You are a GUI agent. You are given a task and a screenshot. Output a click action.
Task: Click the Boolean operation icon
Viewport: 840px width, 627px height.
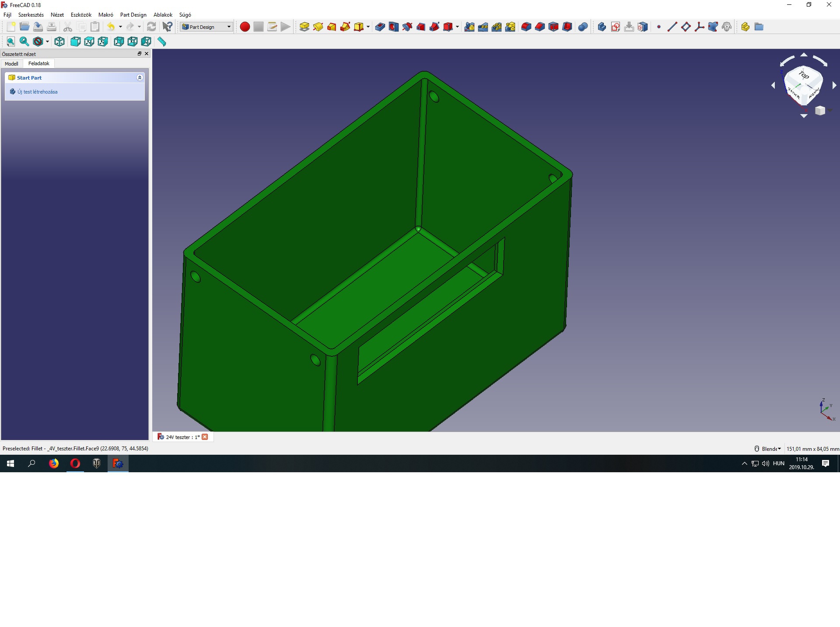[582, 27]
